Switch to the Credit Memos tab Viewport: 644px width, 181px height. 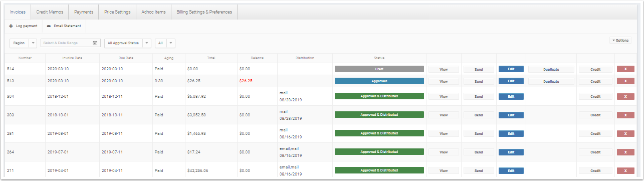click(50, 12)
